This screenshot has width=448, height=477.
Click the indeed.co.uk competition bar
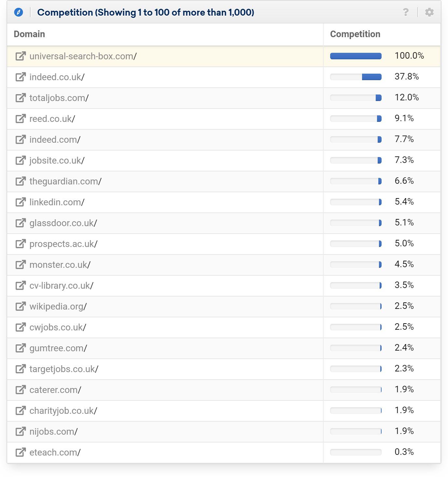click(x=356, y=77)
